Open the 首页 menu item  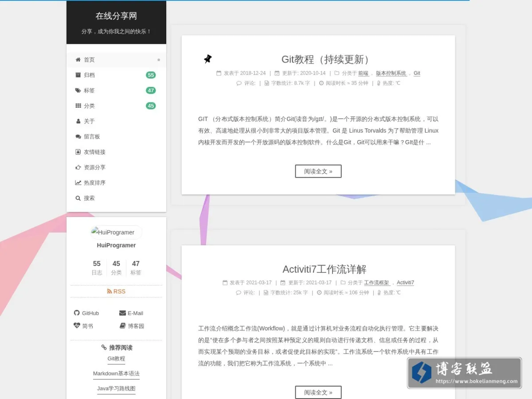click(x=116, y=60)
